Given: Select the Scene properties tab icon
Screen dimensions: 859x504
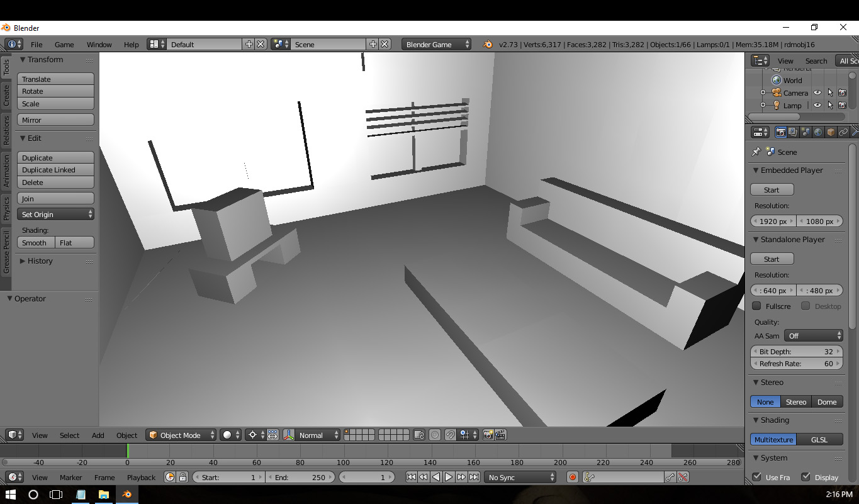Looking at the screenshot, I should (806, 132).
